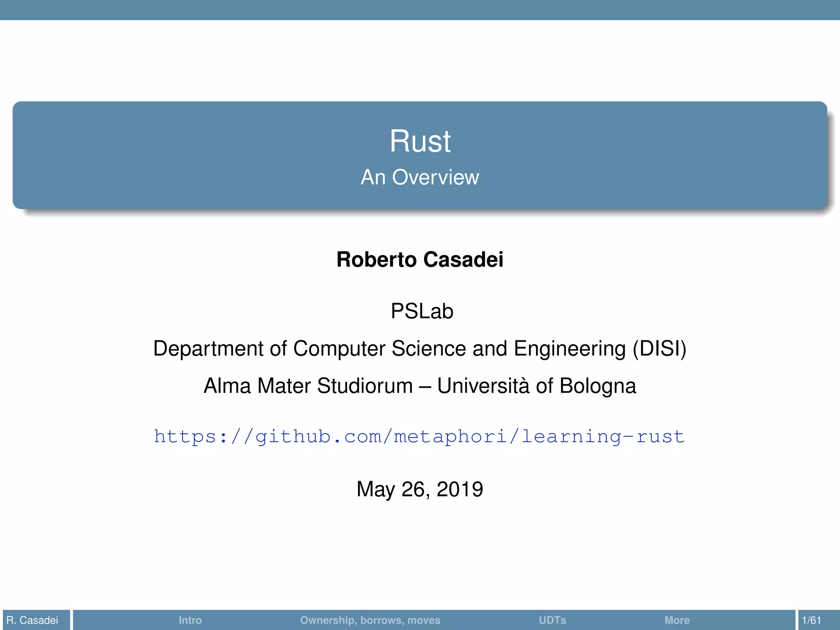Open the GitHub learning-rust repository link
Image resolution: width=840 pixels, height=630 pixels.
pyautogui.click(x=419, y=436)
